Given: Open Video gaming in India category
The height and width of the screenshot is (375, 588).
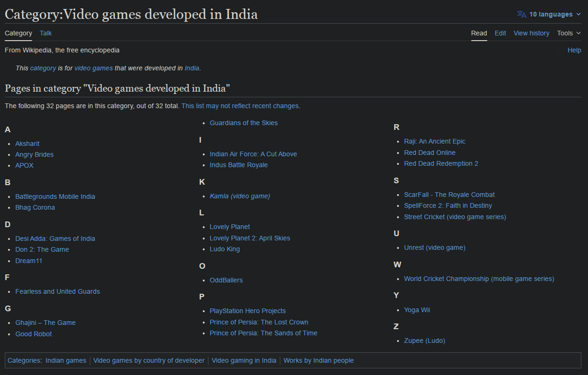Looking at the screenshot, I should click(x=244, y=360).
